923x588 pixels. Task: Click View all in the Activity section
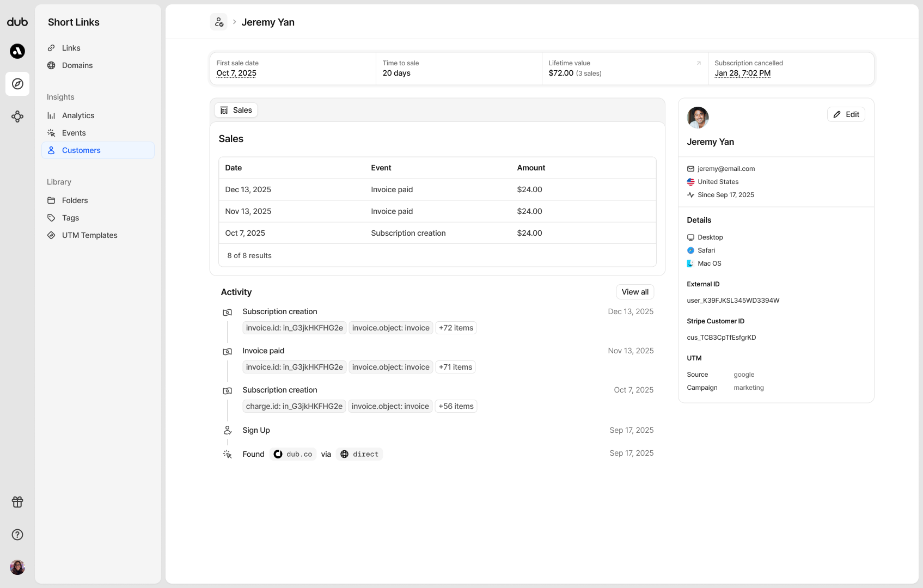click(x=634, y=291)
